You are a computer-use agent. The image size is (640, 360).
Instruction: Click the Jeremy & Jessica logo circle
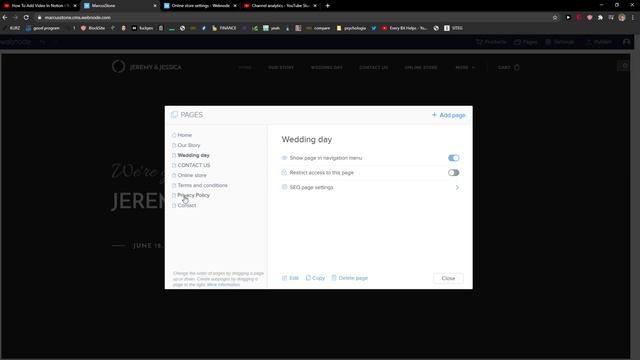click(x=118, y=66)
